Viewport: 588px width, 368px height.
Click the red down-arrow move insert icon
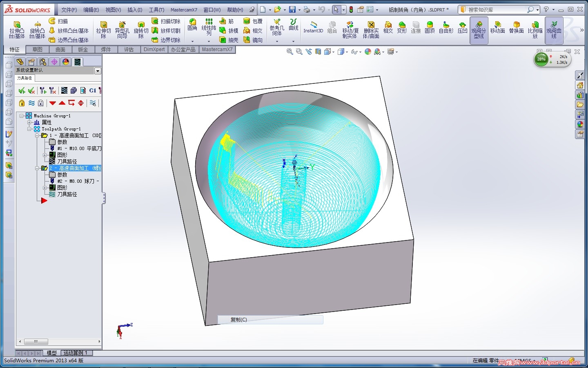click(x=53, y=103)
